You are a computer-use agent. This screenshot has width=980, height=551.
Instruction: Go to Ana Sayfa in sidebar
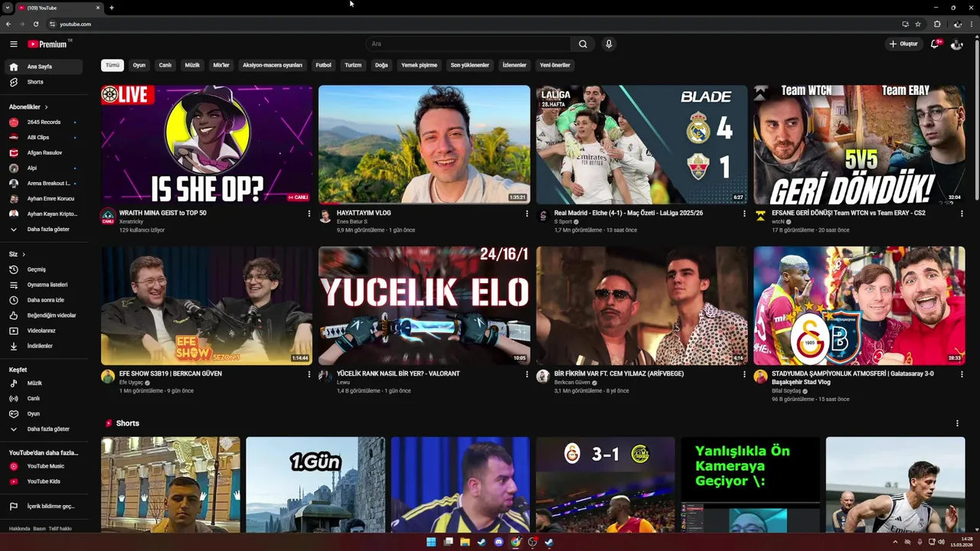click(x=43, y=67)
